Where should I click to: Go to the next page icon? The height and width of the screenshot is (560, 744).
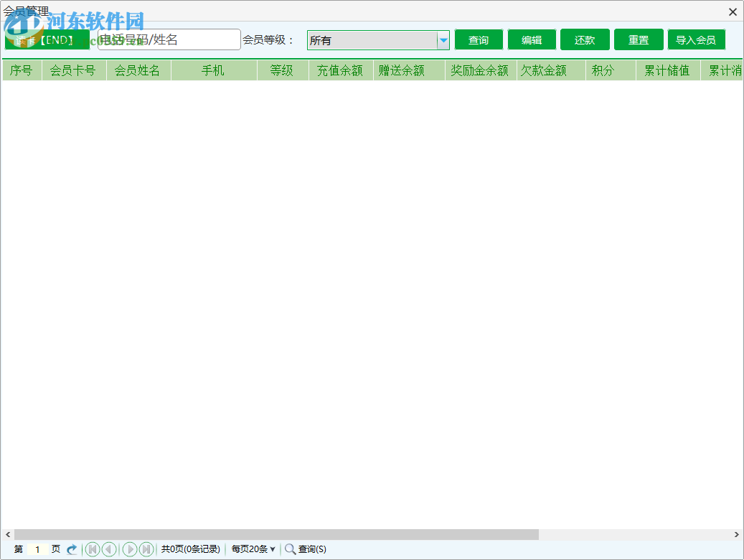click(130, 549)
